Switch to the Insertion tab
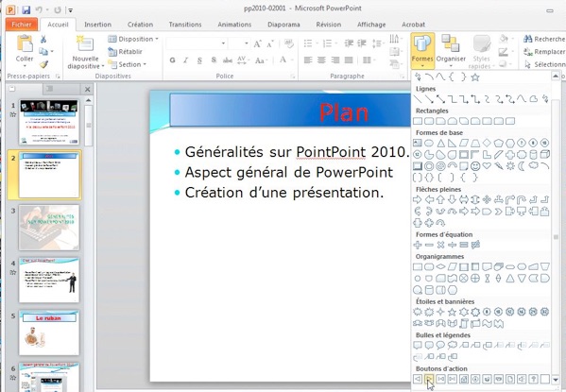The width and height of the screenshot is (566, 392). tap(97, 25)
